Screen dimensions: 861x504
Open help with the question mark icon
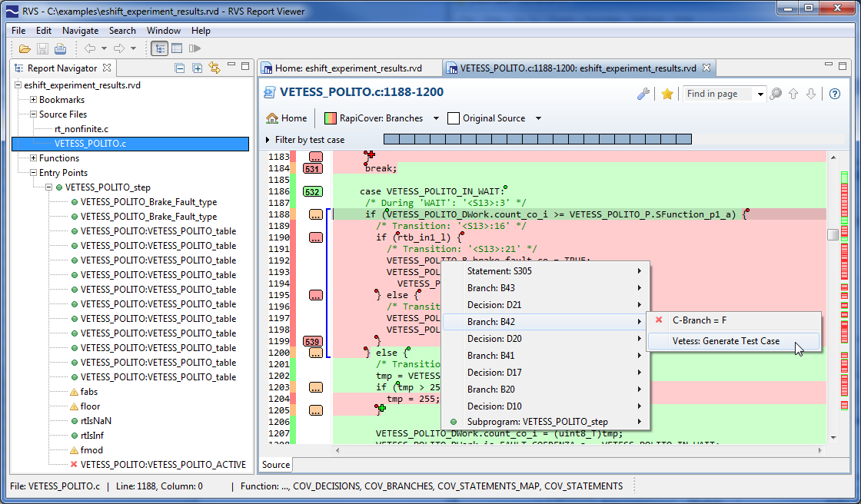tap(835, 94)
